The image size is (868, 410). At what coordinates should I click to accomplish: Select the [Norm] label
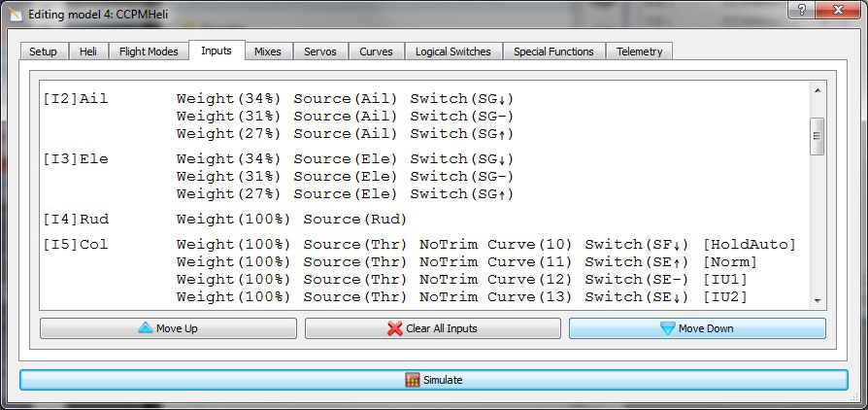(730, 262)
